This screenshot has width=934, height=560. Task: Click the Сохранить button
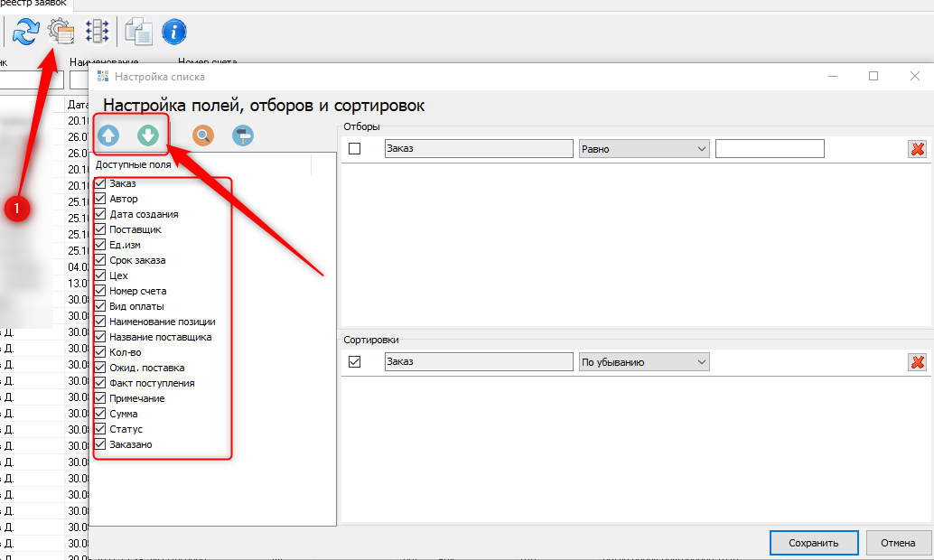pos(813,543)
